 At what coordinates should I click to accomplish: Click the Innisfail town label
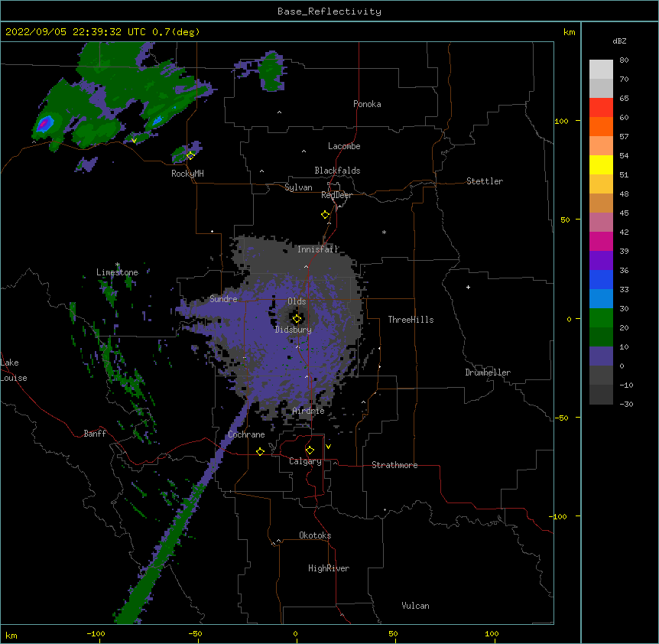point(318,249)
